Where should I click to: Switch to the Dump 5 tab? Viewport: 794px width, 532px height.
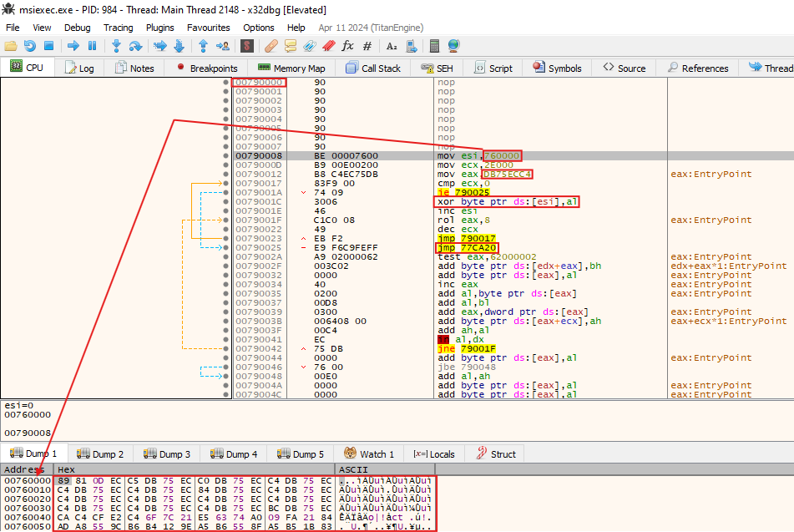pos(301,454)
